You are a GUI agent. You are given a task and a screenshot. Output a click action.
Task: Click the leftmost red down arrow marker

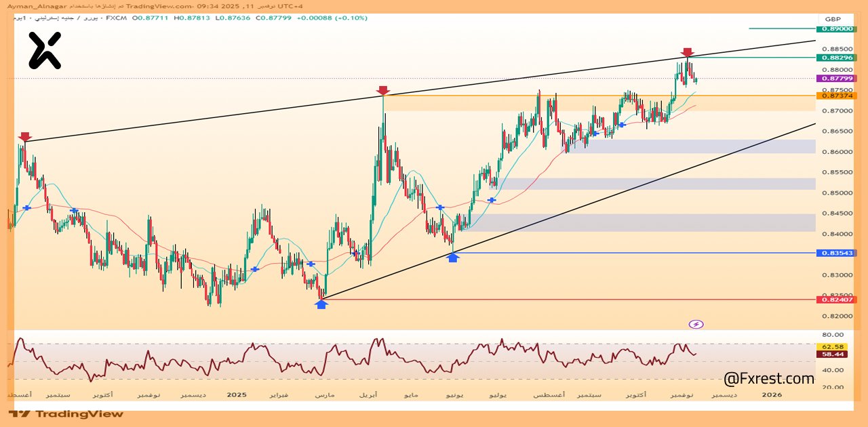point(25,137)
